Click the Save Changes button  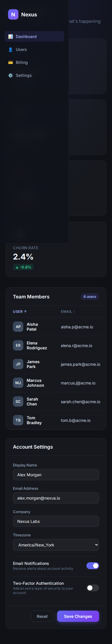(x=78, y=616)
